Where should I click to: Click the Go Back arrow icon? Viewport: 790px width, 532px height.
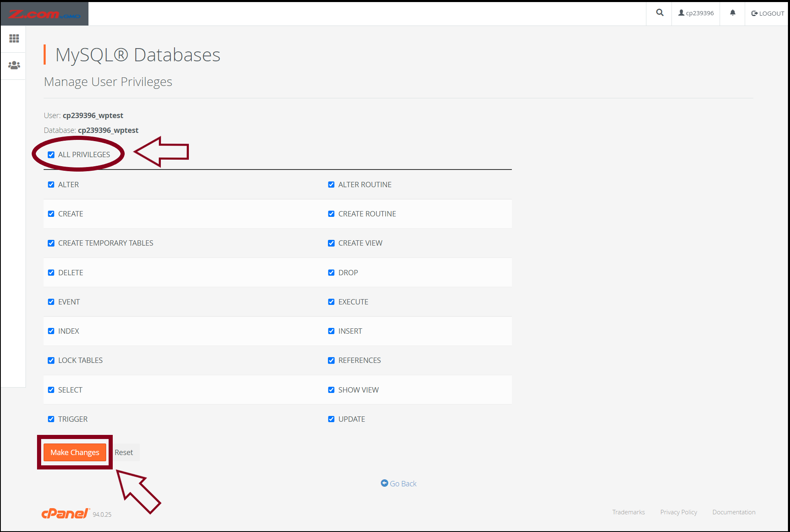(x=384, y=483)
